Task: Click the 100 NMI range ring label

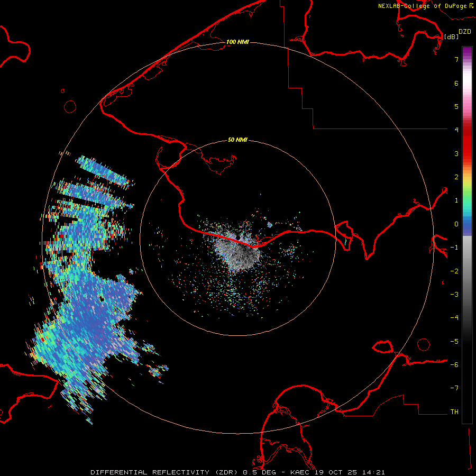Action: tap(237, 42)
